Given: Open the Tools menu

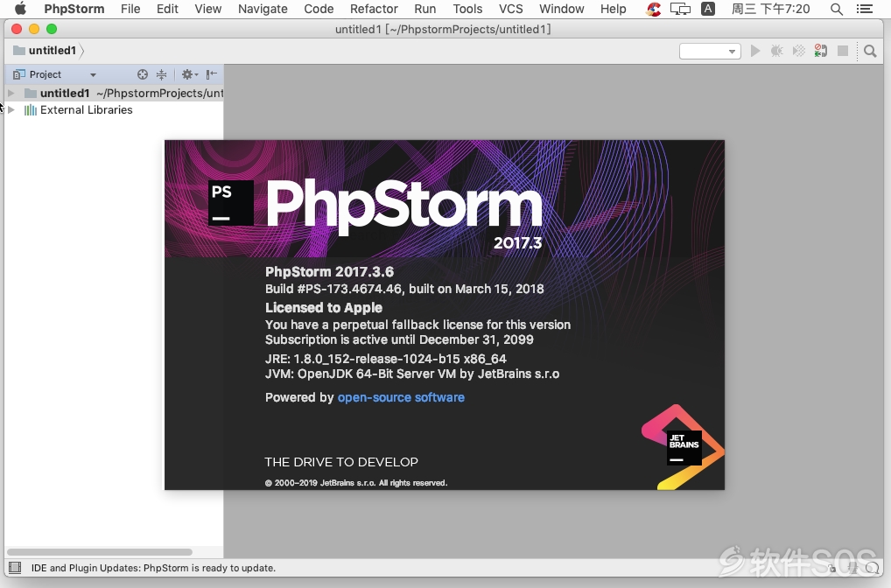Looking at the screenshot, I should tap(467, 9).
